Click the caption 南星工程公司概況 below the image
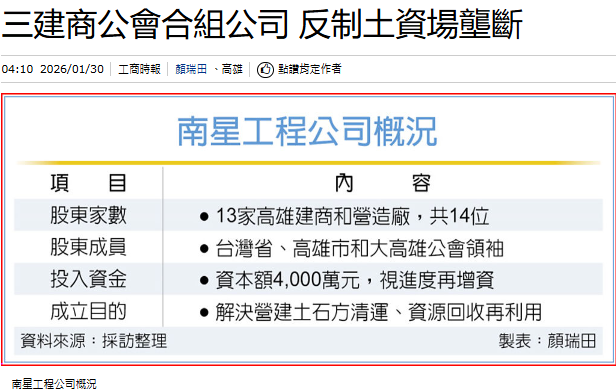The height and width of the screenshot is (389, 616). 54,384
